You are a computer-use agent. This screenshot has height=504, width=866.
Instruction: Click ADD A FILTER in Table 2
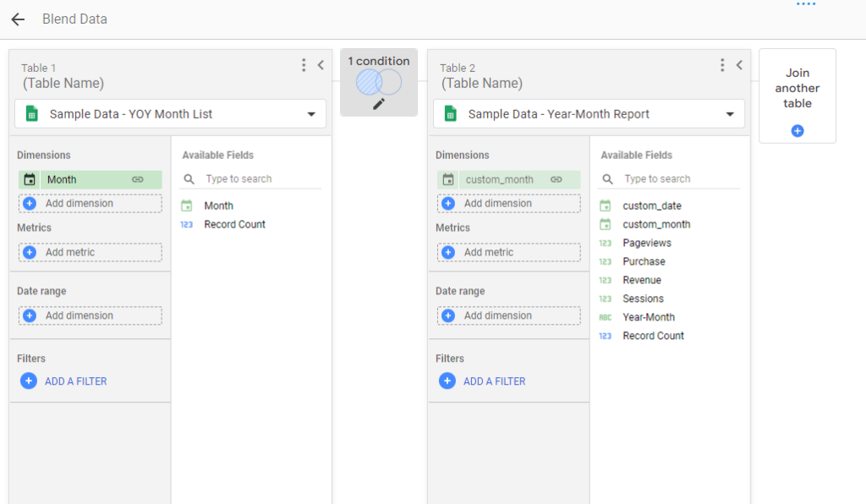coord(494,381)
